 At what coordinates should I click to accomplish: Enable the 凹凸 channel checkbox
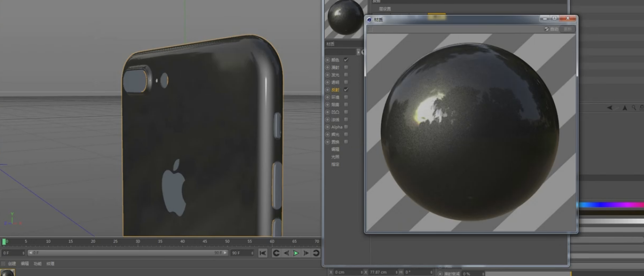click(346, 112)
